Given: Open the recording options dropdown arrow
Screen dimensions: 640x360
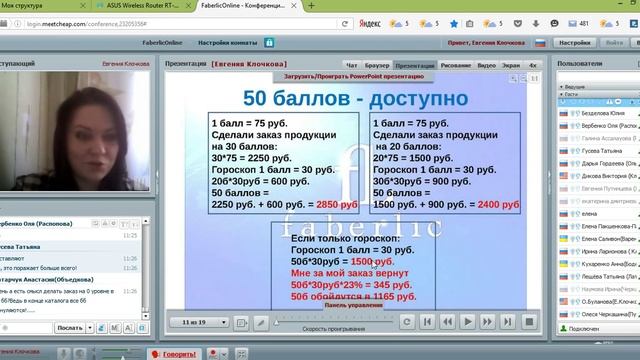Looking at the screenshot, I should click(x=224, y=354).
